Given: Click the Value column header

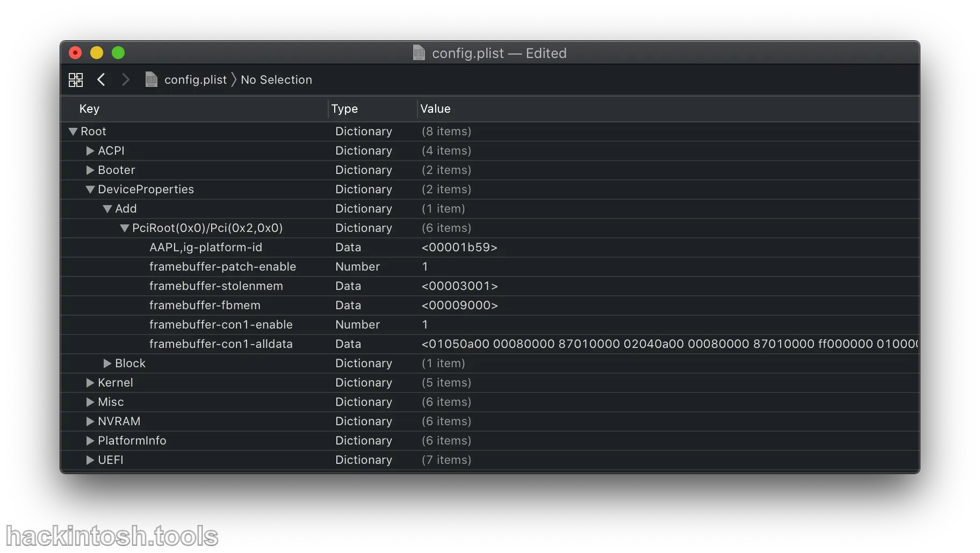Looking at the screenshot, I should click(x=435, y=108).
